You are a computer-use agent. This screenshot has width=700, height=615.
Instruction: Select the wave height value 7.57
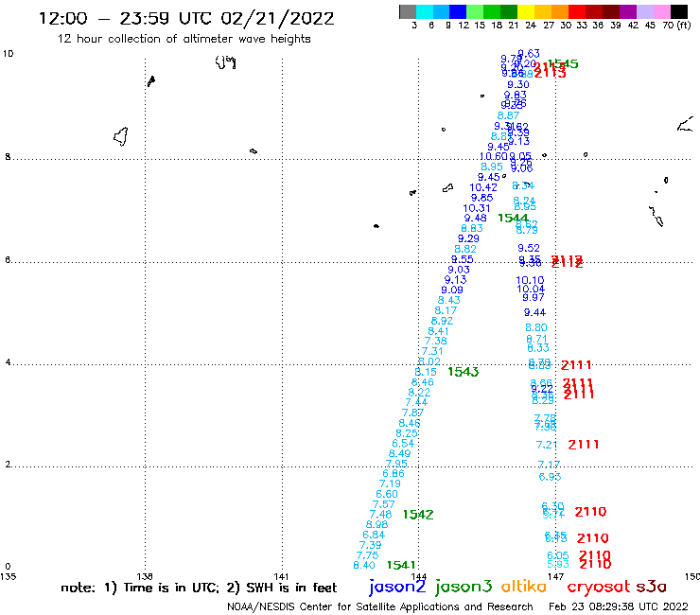[383, 504]
